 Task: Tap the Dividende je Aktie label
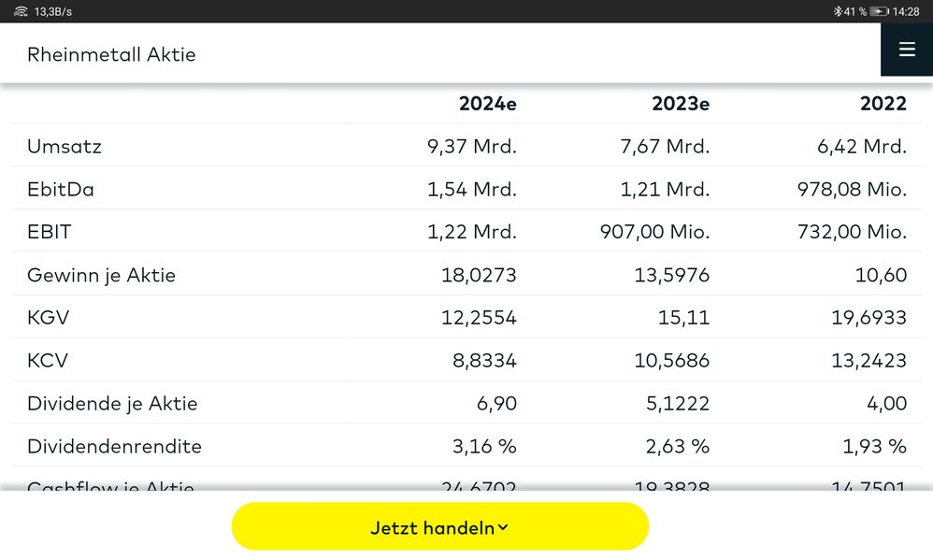112,405
